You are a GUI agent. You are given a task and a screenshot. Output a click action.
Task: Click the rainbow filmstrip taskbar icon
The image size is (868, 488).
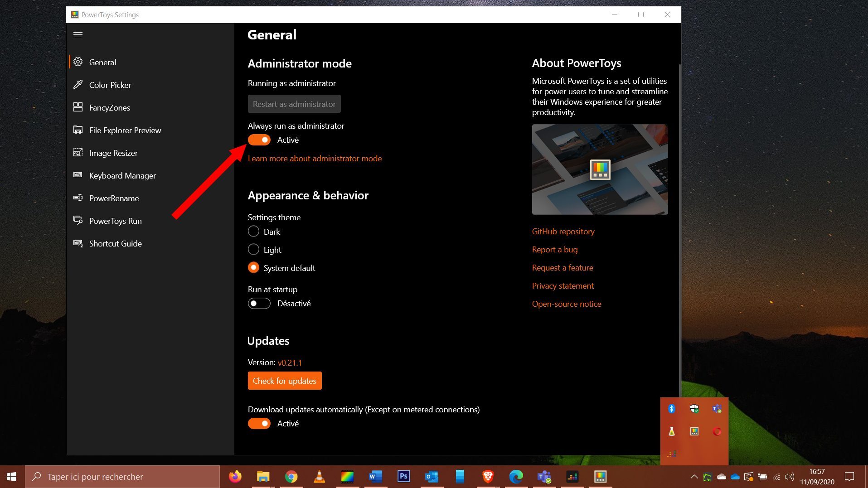[x=347, y=477]
